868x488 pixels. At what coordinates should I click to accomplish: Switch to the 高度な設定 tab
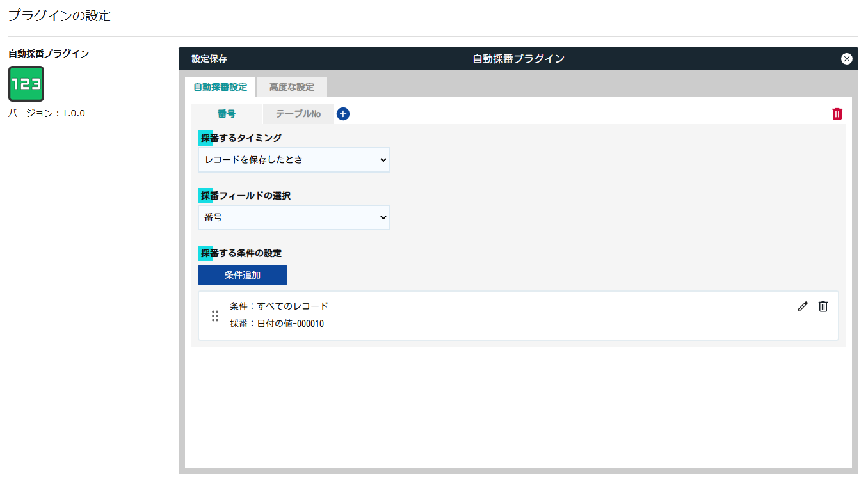click(x=291, y=86)
